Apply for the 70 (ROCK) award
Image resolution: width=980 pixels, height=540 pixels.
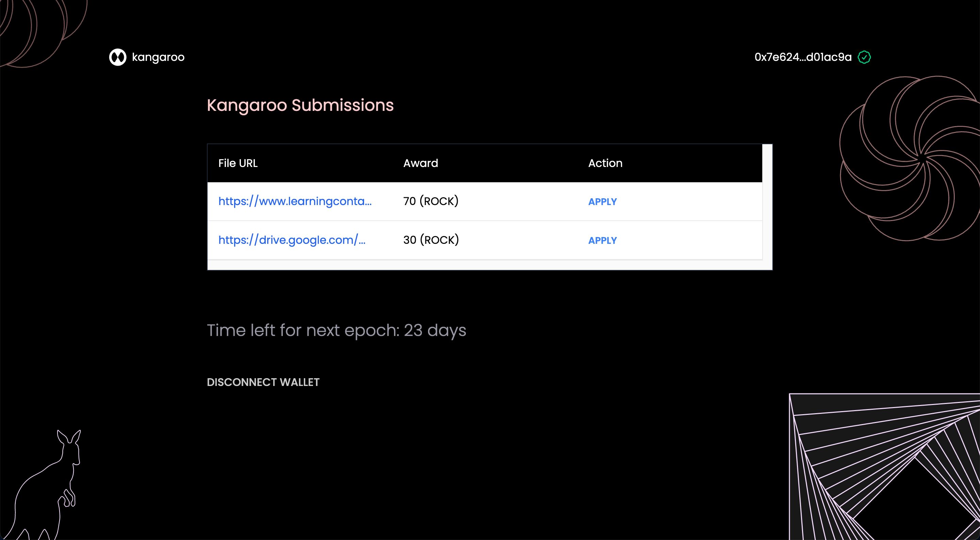[x=603, y=202]
